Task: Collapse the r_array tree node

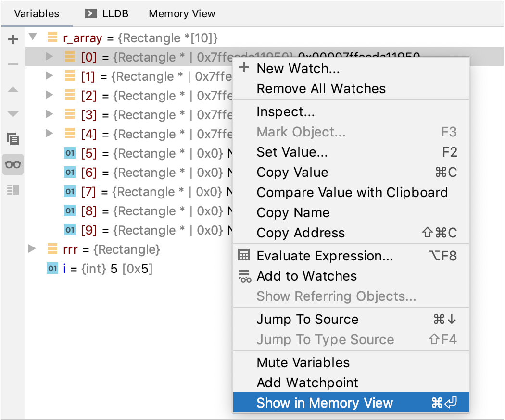Action: (32, 37)
